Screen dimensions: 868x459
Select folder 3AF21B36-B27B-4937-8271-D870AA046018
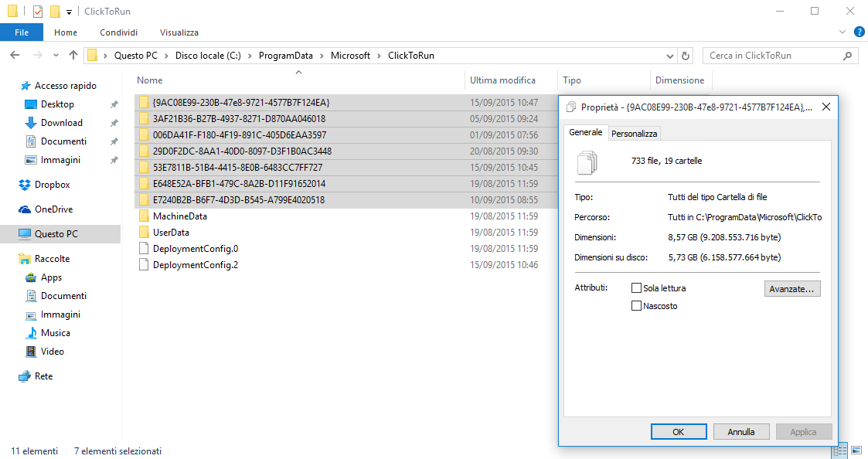(239, 118)
